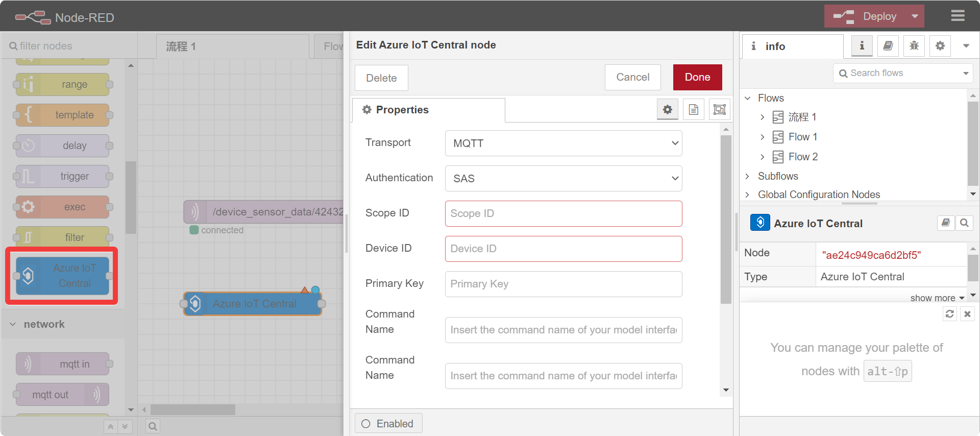Show the configuration nodes gear icon
The height and width of the screenshot is (436, 980).
[940, 46]
